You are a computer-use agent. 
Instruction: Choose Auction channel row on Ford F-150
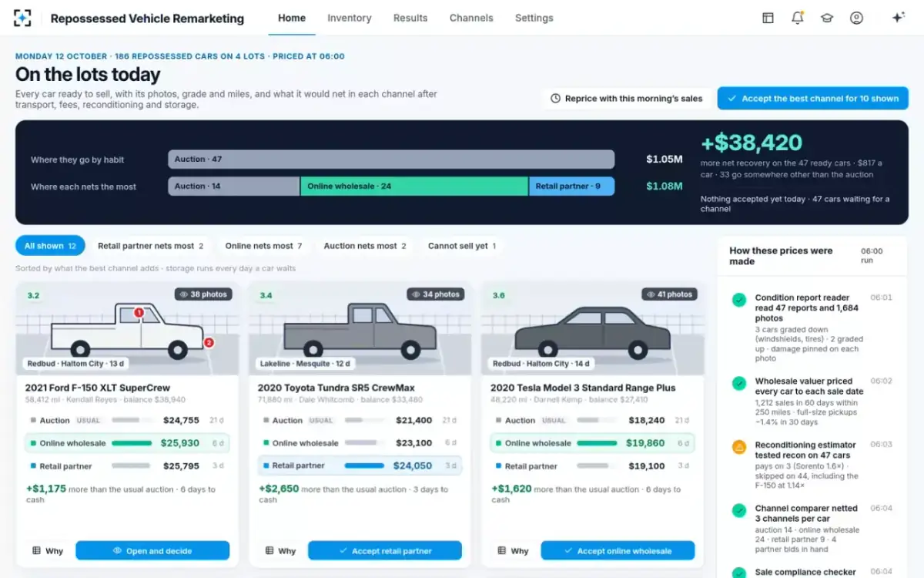point(127,421)
